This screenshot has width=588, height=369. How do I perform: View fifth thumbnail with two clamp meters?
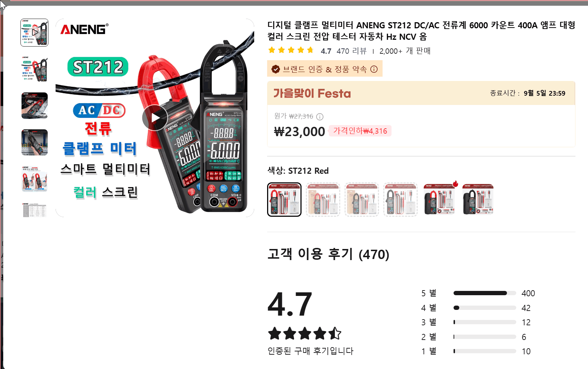34,179
